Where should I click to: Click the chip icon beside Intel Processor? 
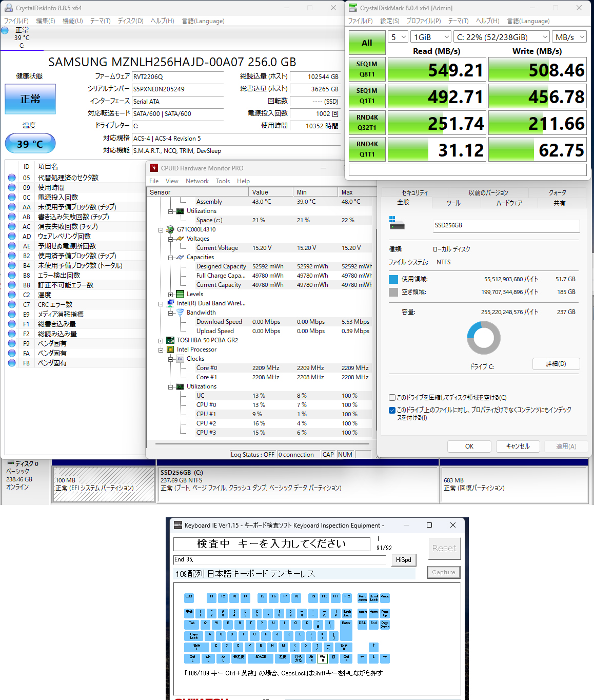coord(170,349)
